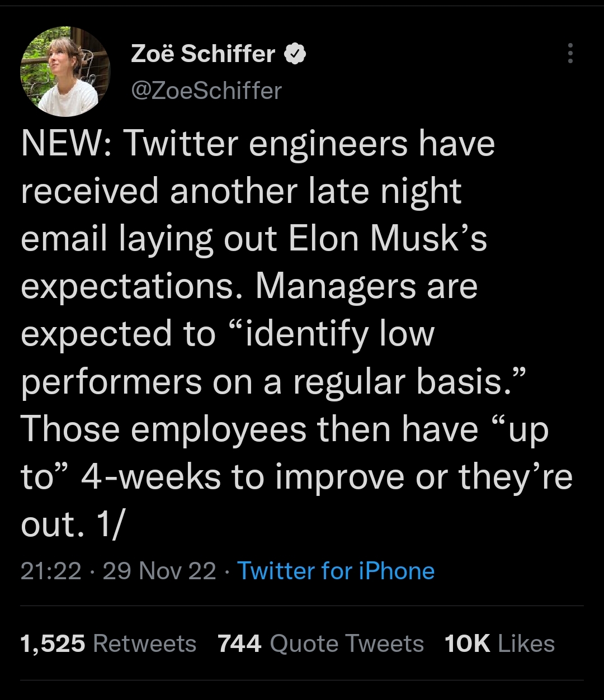604x700 pixels.
Task: Click the blue verified checkmark badge
Action: coord(296,54)
